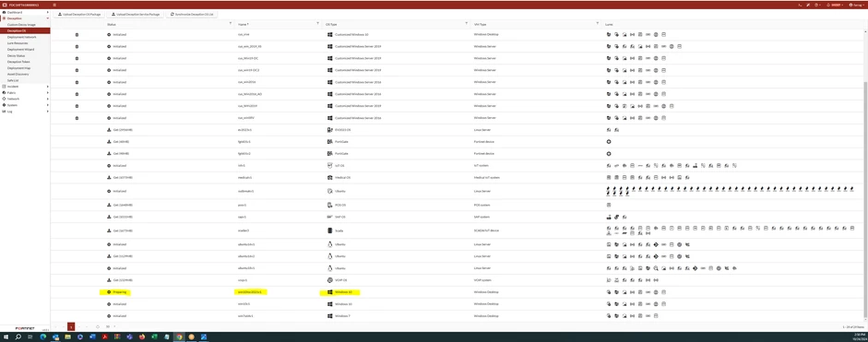The width and height of the screenshot is (868, 342).
Task: Expand the Log sidebar section
Action: coord(25,111)
